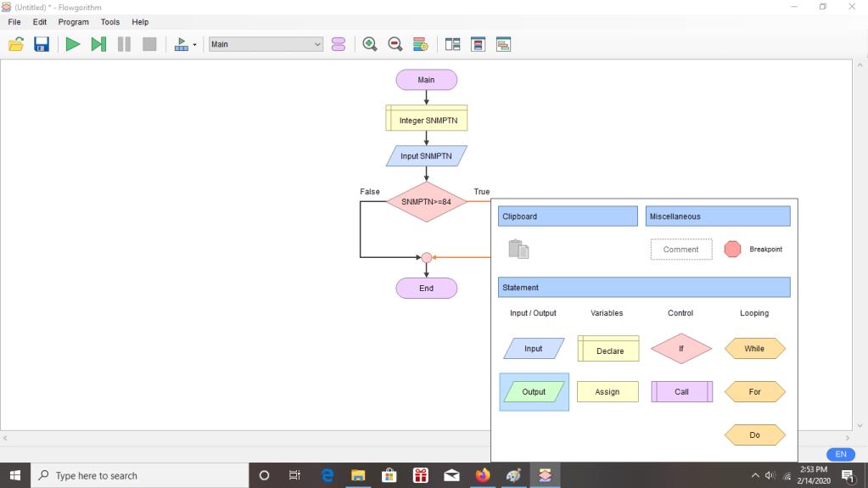Click the Breakpoint red octagon icon
The width and height of the screenshot is (868, 488).
[x=732, y=250]
